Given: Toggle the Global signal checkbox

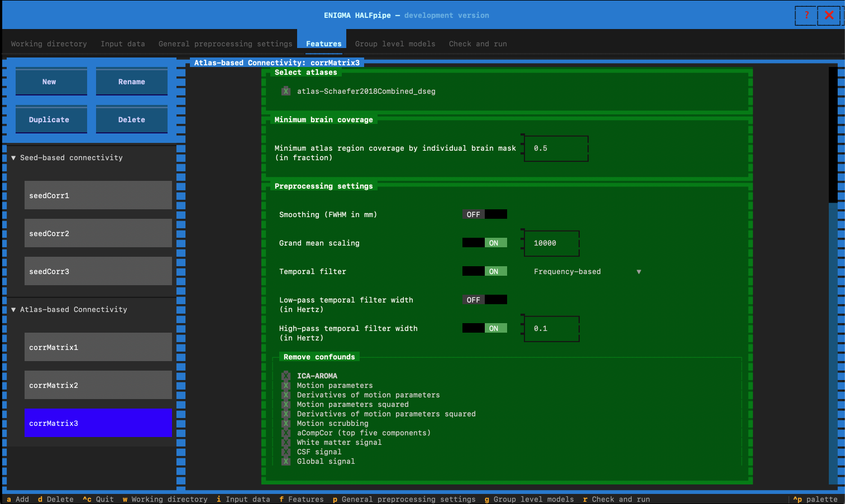Looking at the screenshot, I should coord(286,461).
